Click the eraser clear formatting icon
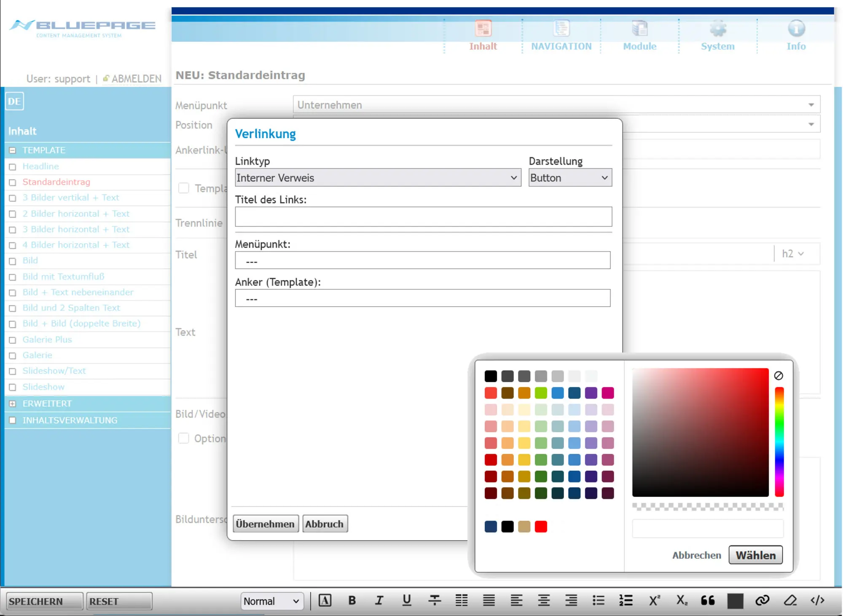This screenshot has height=616, width=843. tap(790, 600)
